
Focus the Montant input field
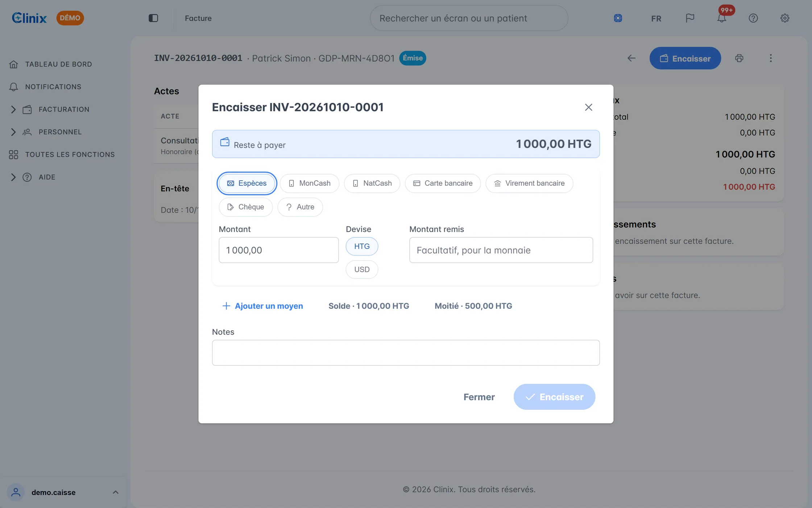click(x=279, y=250)
